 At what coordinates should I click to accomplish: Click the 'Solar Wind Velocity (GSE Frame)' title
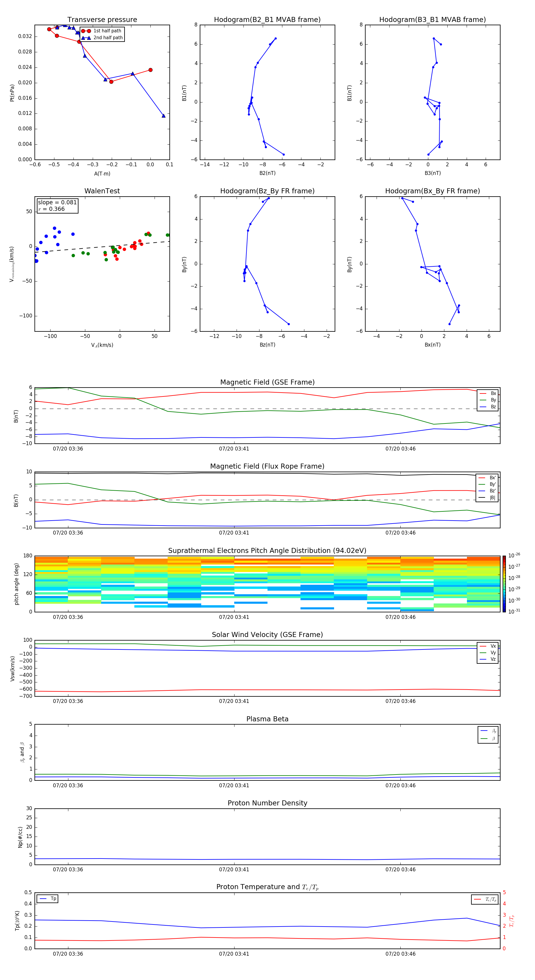[x=267, y=635]
